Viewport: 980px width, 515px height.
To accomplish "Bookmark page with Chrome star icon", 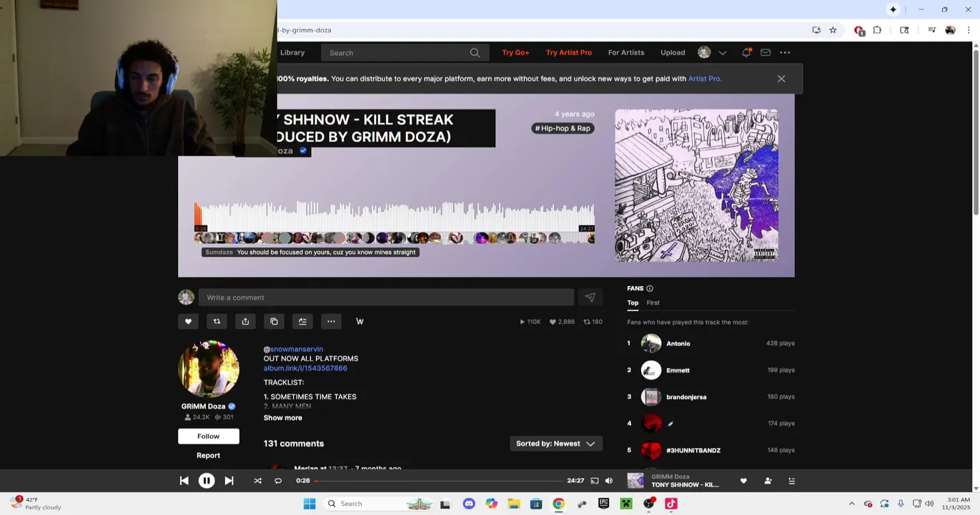I will click(833, 30).
